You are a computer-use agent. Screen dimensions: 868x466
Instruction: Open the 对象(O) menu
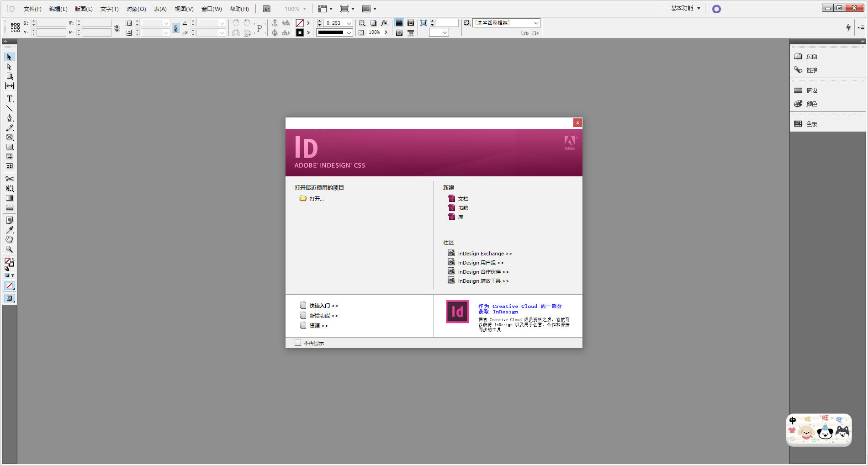point(136,9)
